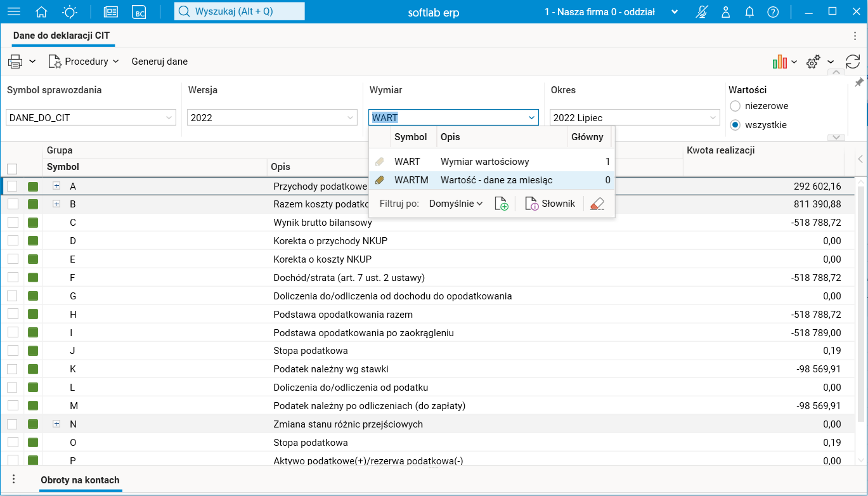Open the hamburger main menu
The height and width of the screenshot is (496, 868).
click(x=13, y=12)
